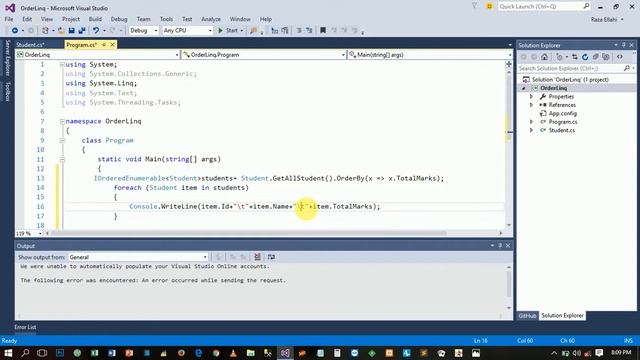The image size is (640, 360).
Task: Click the bookmark icon in the toolbar
Action: pyautogui.click(x=323, y=31)
